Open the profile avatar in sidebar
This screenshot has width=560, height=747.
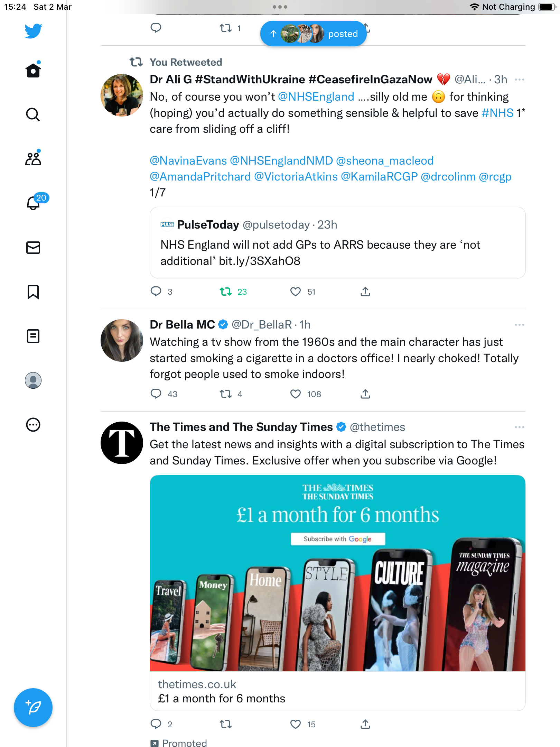pos(33,380)
